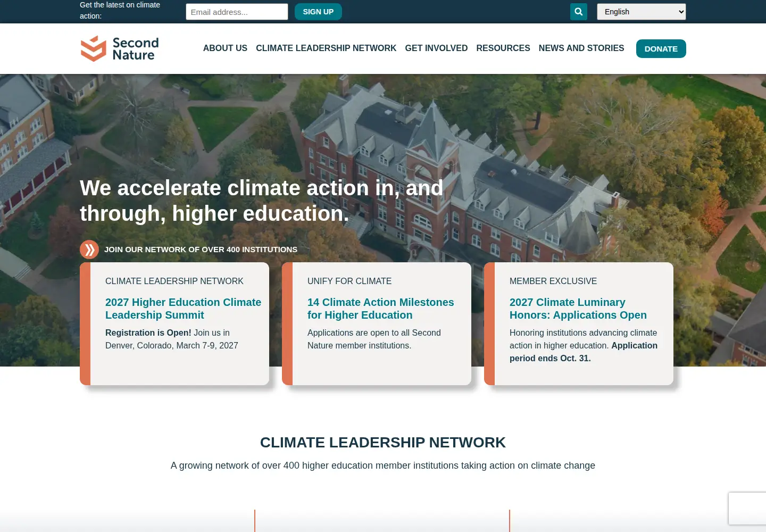This screenshot has width=766, height=532.
Task: Click the 'UNIFY FOR CLIMATE' card label
Action: point(349,281)
